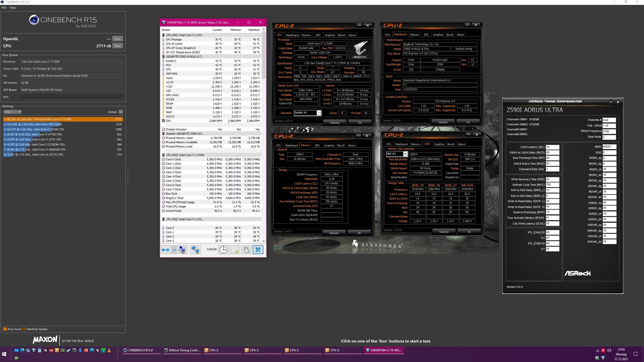The image size is (644, 362).
Task: Launch Steam from taskbar quick launch
Action: tap(68, 350)
